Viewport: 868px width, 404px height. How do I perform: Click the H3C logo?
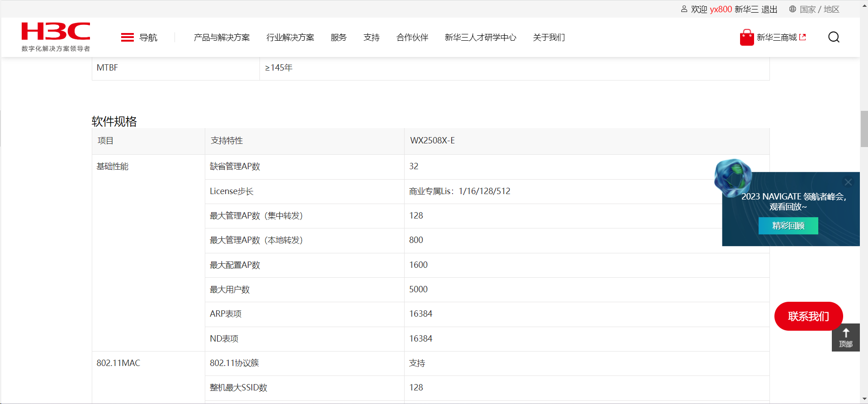56,37
